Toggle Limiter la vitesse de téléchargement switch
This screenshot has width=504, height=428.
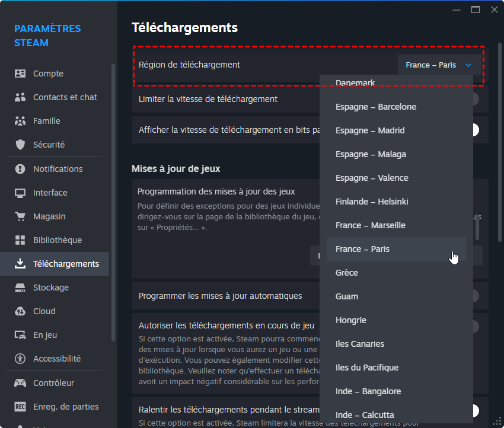(x=476, y=99)
